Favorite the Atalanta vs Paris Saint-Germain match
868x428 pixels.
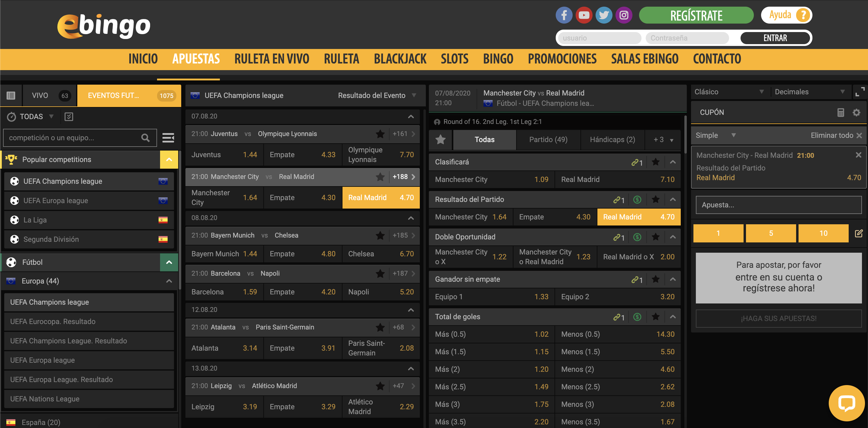tap(380, 327)
